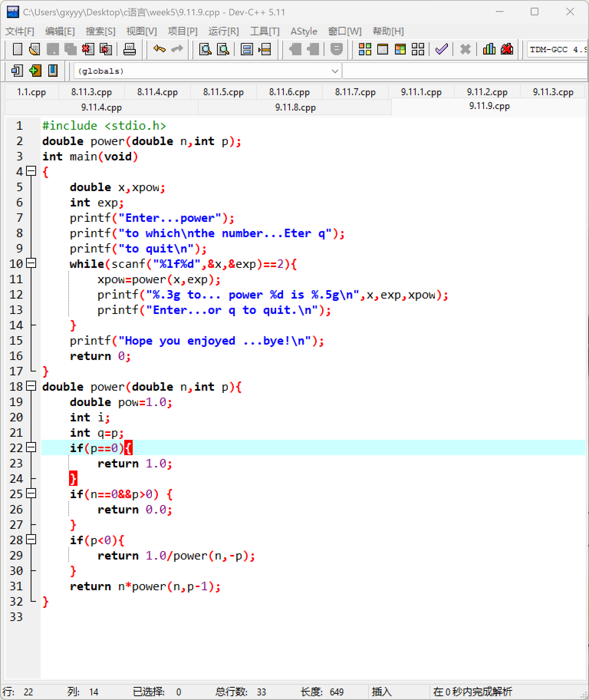589x700 pixels.
Task: Start debugging with the purple checkmark icon
Action: coord(442,49)
